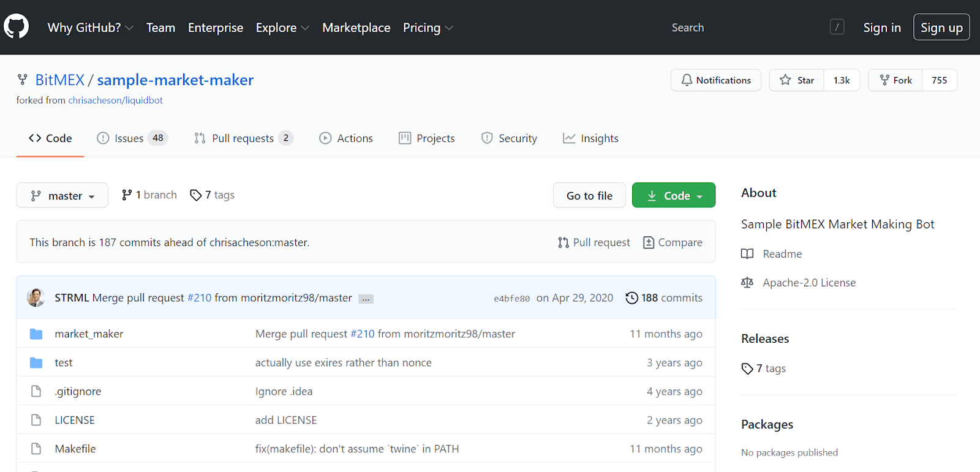Image resolution: width=980 pixels, height=472 pixels.
Task: Open the Pricing dropdown menu
Action: (x=428, y=28)
